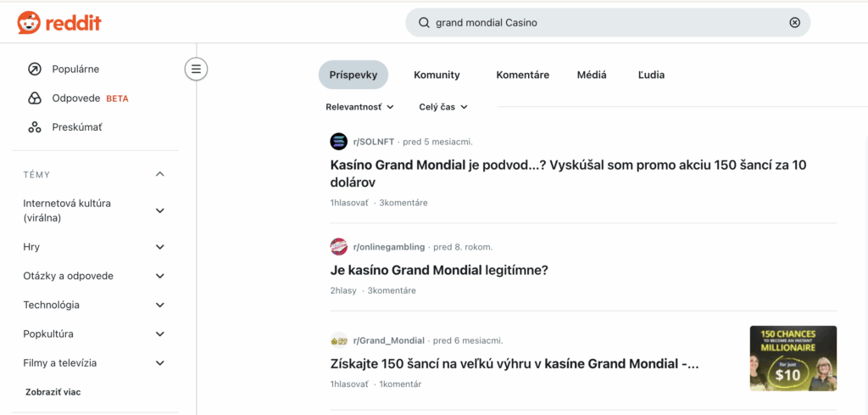Click the magnifier search icon
This screenshot has height=415, width=868.
[x=425, y=23]
